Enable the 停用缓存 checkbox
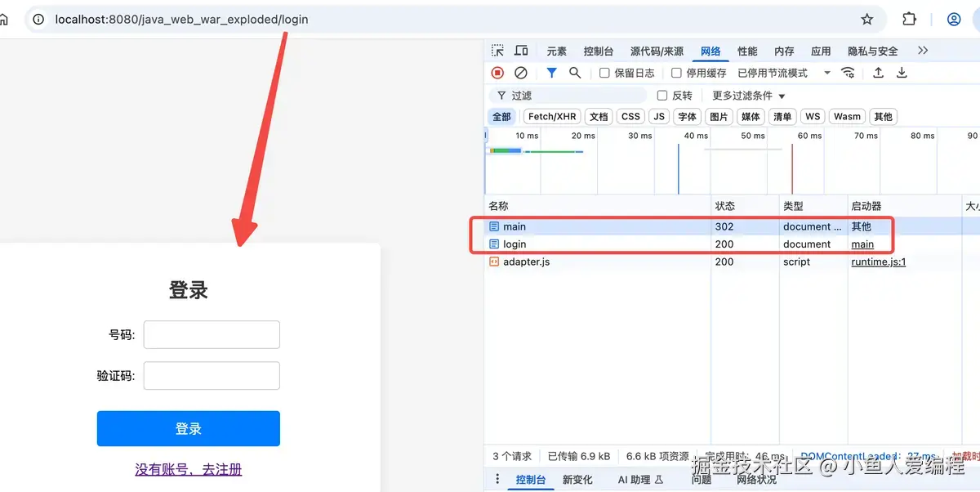980x492 pixels. [676, 73]
